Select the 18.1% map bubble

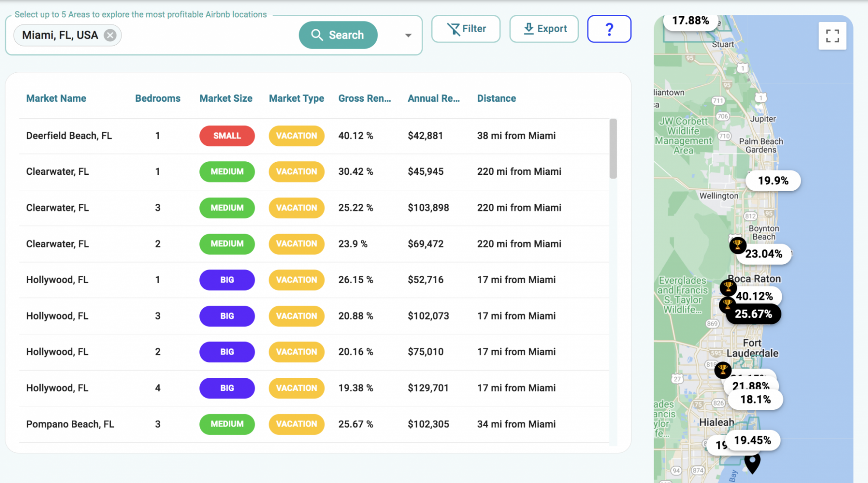pos(755,399)
